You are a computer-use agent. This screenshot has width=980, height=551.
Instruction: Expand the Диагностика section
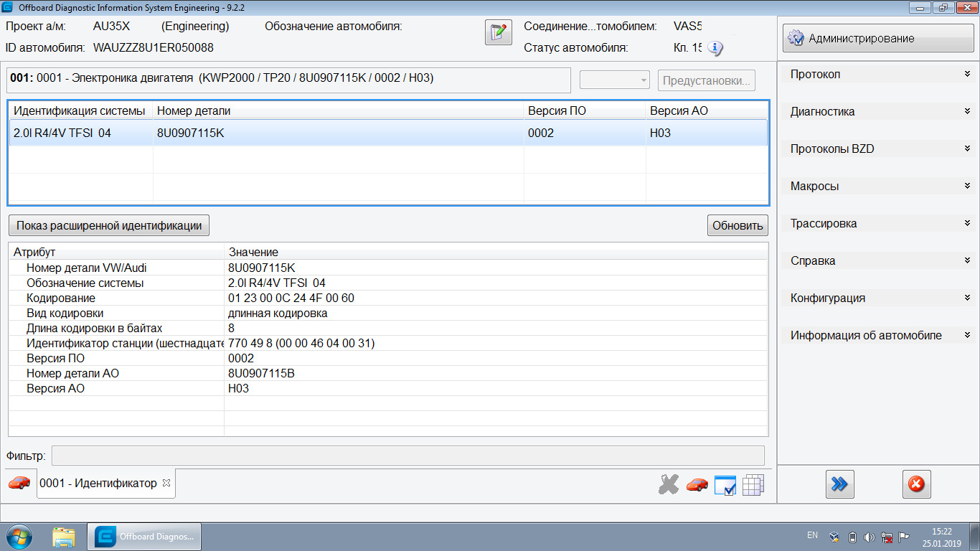point(880,112)
